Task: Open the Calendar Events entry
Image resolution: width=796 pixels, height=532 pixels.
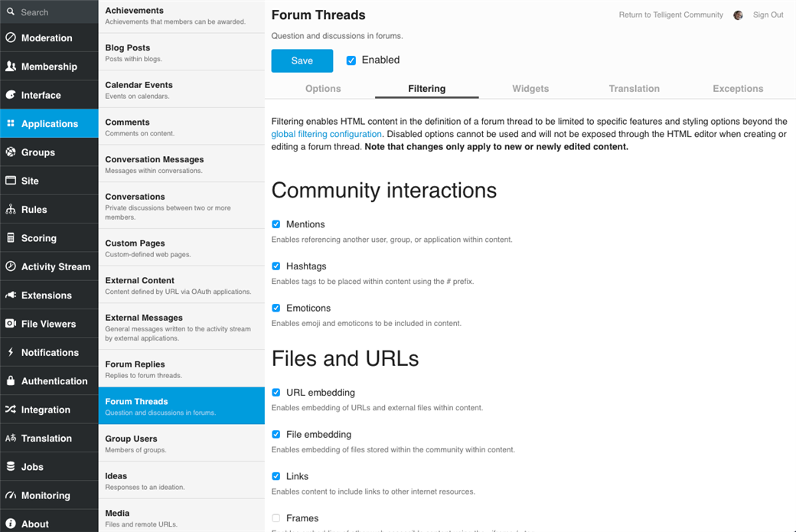Action: (x=181, y=90)
